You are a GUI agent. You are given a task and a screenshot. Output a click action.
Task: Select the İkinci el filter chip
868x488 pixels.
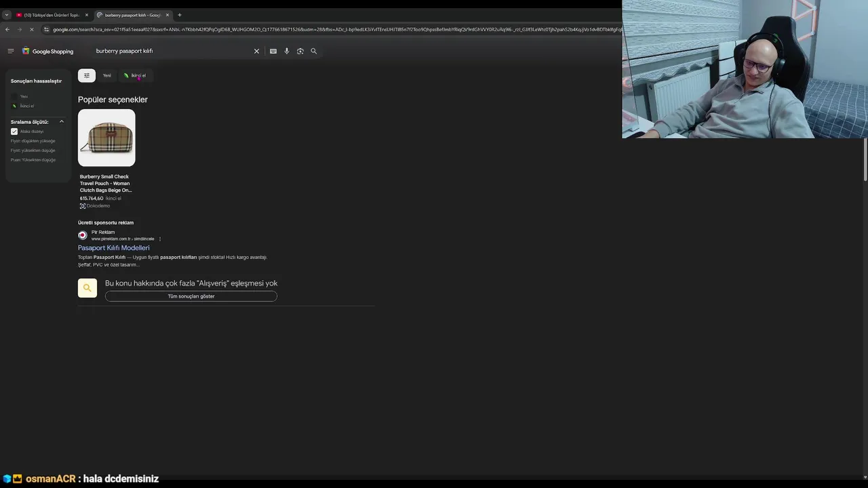click(135, 75)
